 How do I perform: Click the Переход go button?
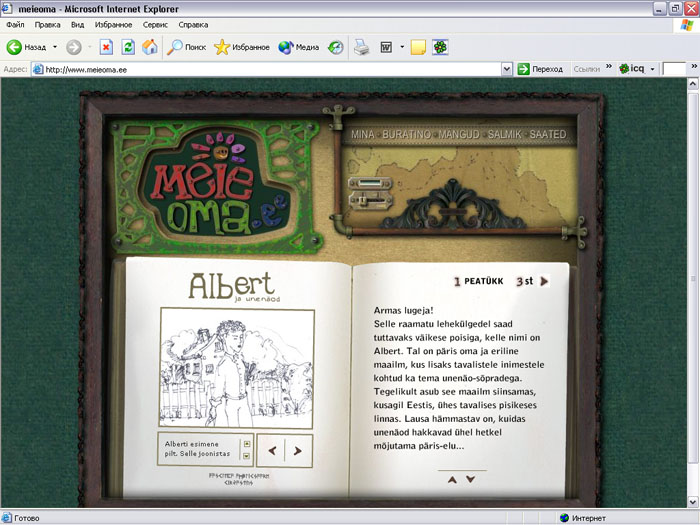(x=541, y=69)
